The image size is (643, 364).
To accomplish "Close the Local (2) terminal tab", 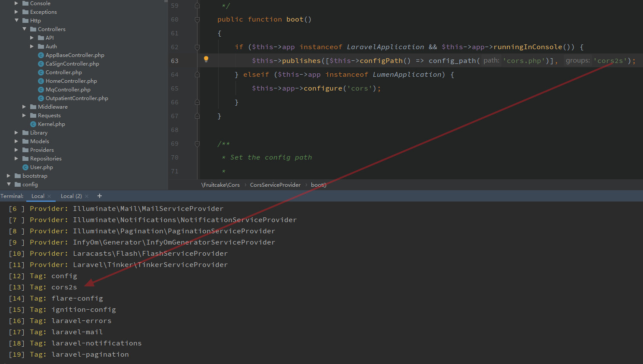I will click(x=87, y=196).
